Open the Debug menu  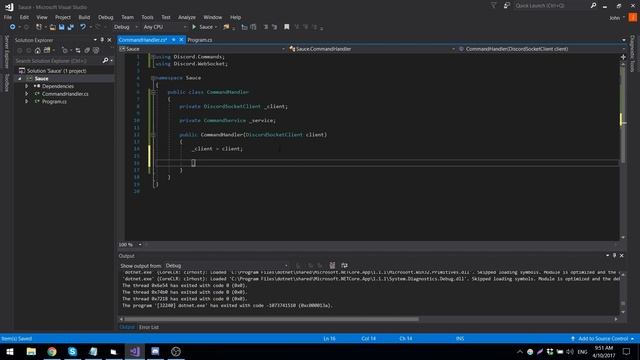click(105, 17)
